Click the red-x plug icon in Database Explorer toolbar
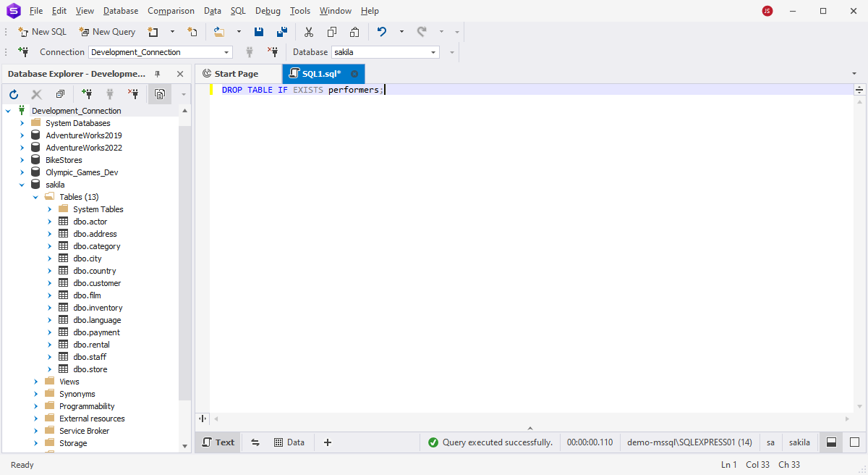Screen dimensions: 868x475 (133, 94)
